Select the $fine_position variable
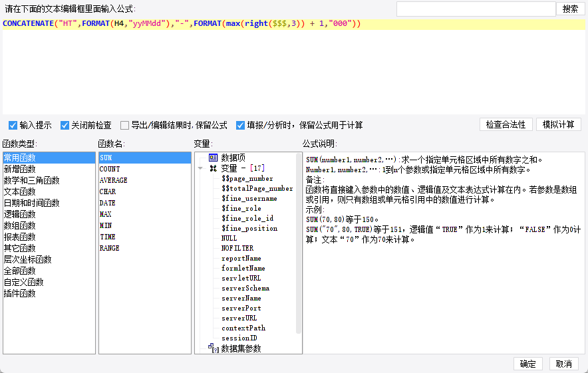 [249, 228]
